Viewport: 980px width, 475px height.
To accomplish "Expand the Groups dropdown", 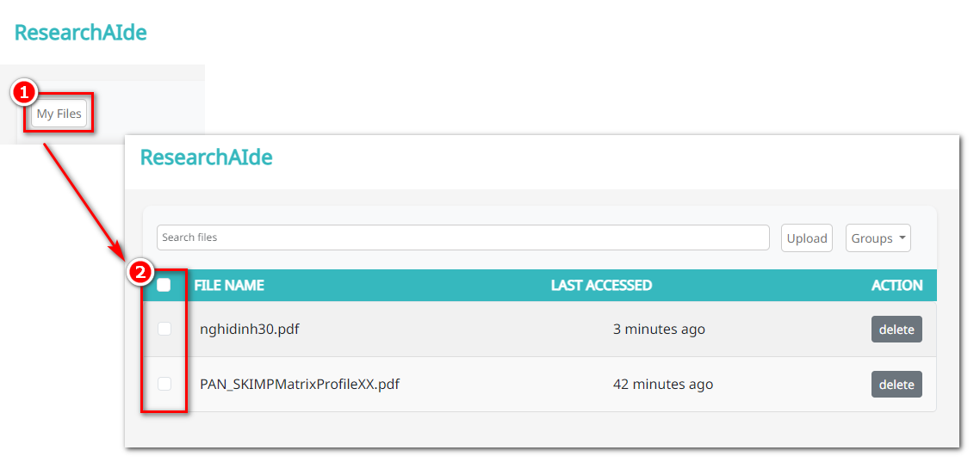I will click(x=878, y=237).
